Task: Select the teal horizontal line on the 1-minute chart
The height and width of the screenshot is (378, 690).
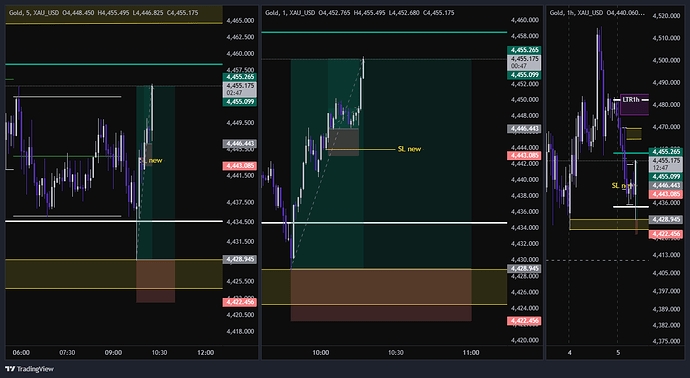Action: (x=384, y=32)
